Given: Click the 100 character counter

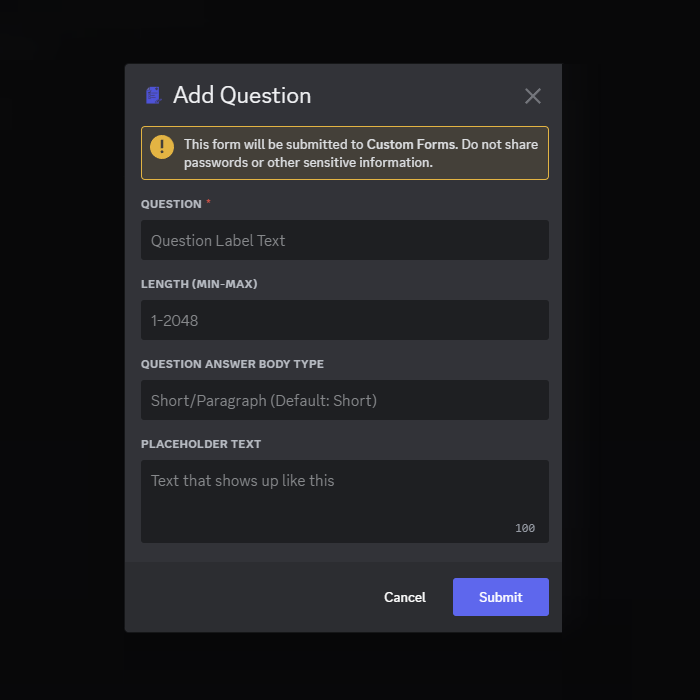Looking at the screenshot, I should (525, 528).
